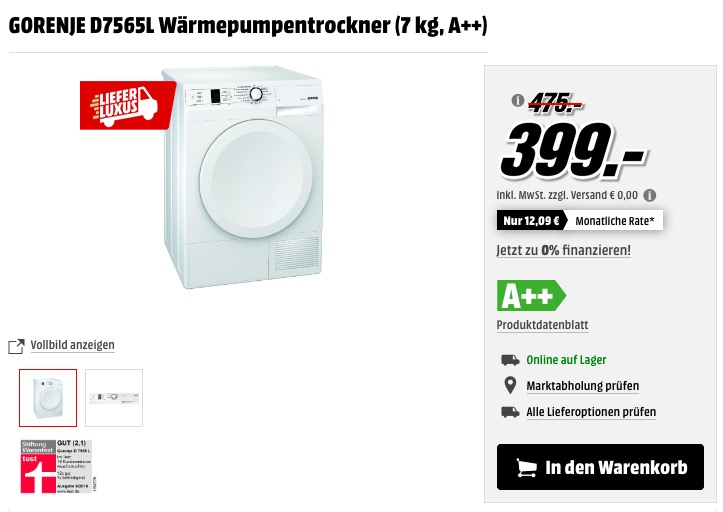Viewport: 723px width, 512px height.
Task: Click the main Gorenje dryer product image
Action: (x=243, y=178)
